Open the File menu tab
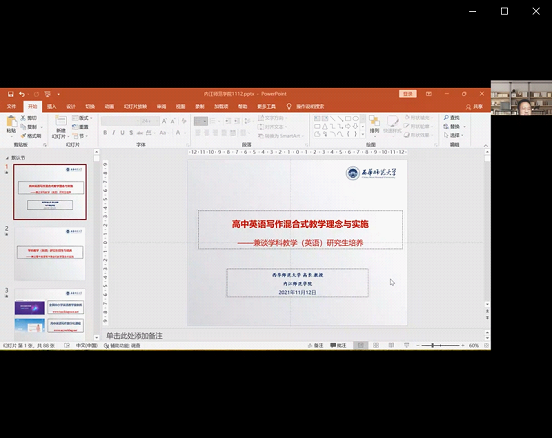This screenshot has height=438, width=552. (x=11, y=106)
